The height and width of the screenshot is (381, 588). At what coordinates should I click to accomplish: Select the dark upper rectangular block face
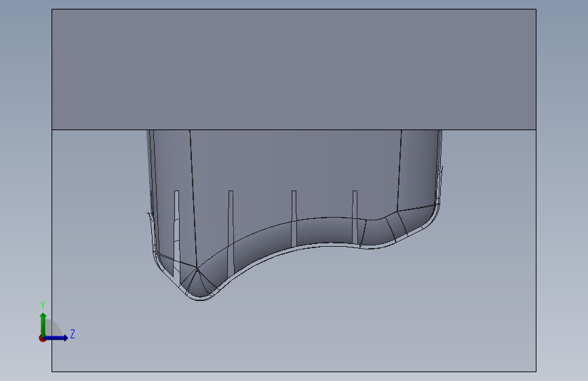[294, 69]
